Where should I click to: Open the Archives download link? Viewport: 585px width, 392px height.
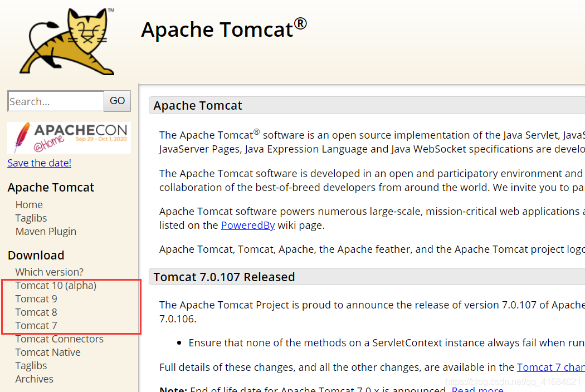point(35,379)
